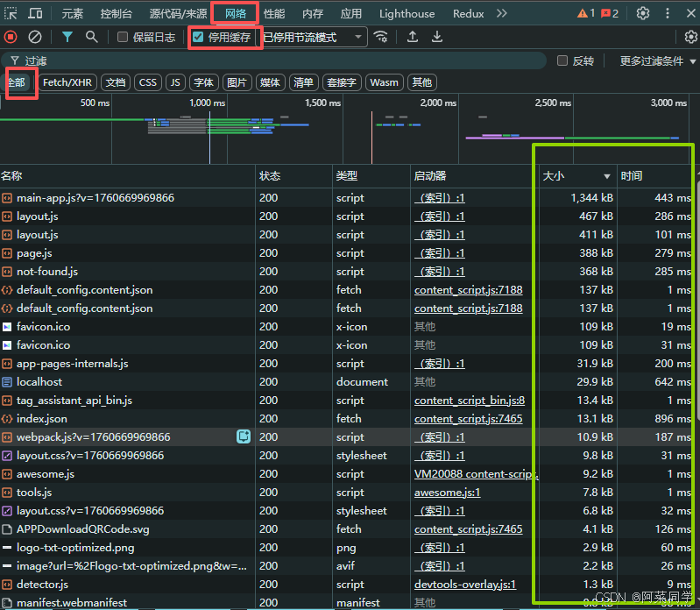Click stylesheet icon beside first layout.css
The height and width of the screenshot is (610, 700).
pos(7,456)
